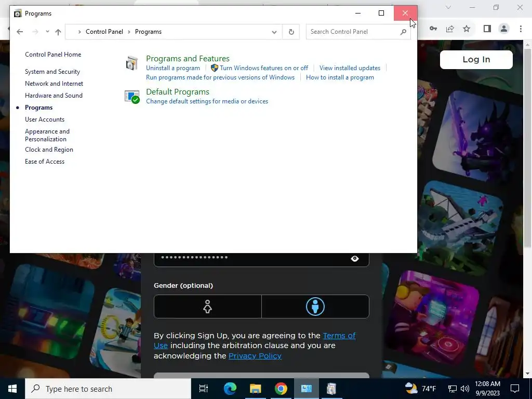This screenshot has height=399, width=532.
Task: Click the Programs breadcrumb
Action: 148,32
